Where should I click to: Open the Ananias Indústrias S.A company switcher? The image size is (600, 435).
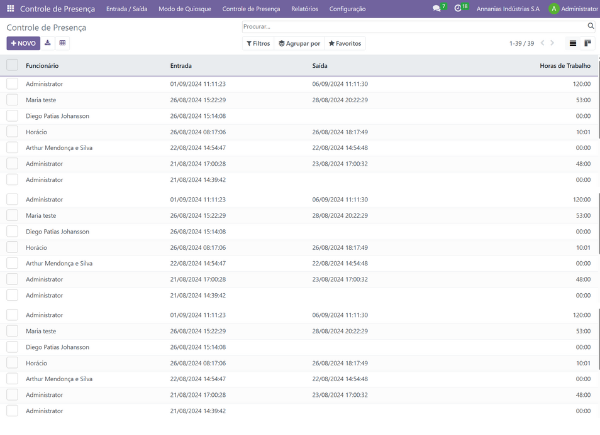[x=508, y=8]
